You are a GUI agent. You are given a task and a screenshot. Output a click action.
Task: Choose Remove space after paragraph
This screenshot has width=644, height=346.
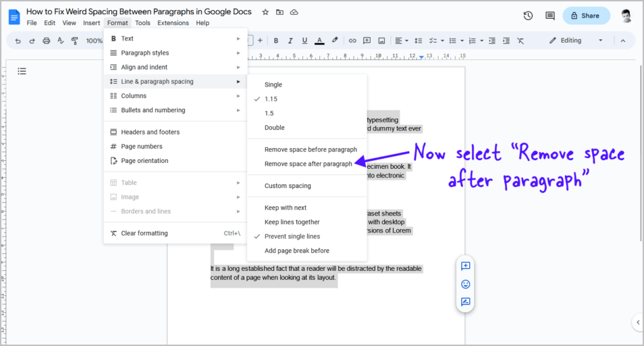(306, 164)
